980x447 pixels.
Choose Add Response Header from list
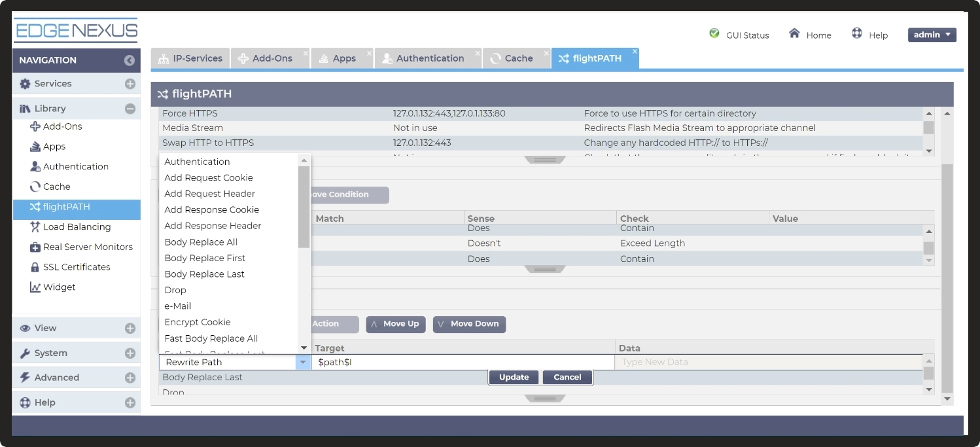(x=228, y=226)
